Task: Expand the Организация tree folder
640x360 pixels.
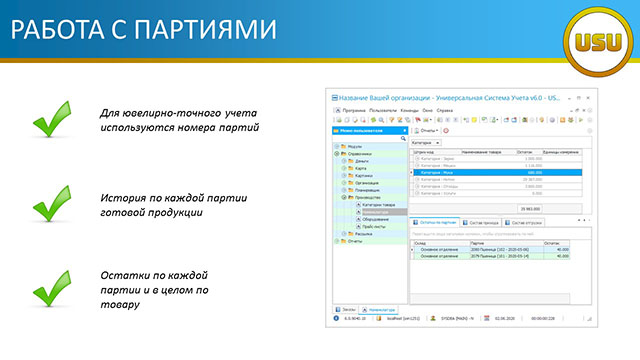Action: 344,183
